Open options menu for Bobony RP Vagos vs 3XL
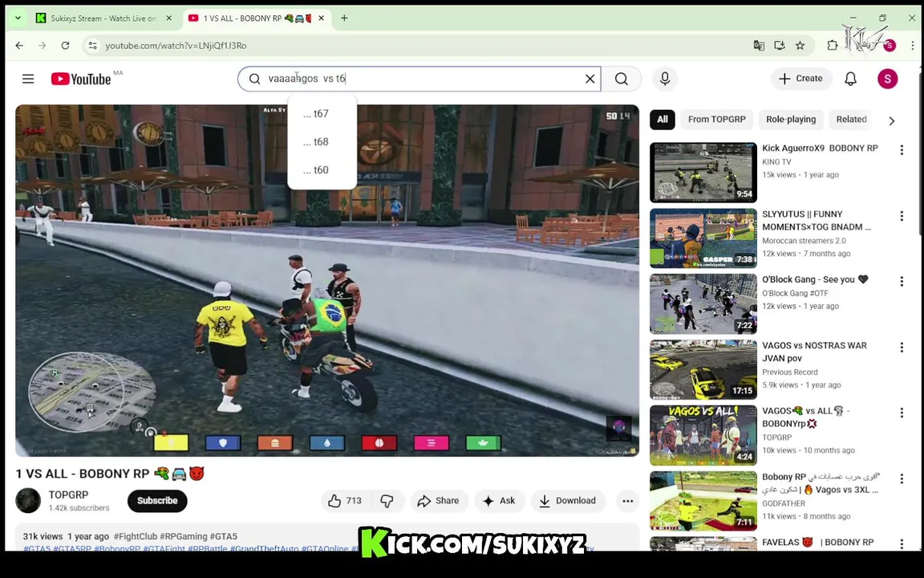 (901, 479)
